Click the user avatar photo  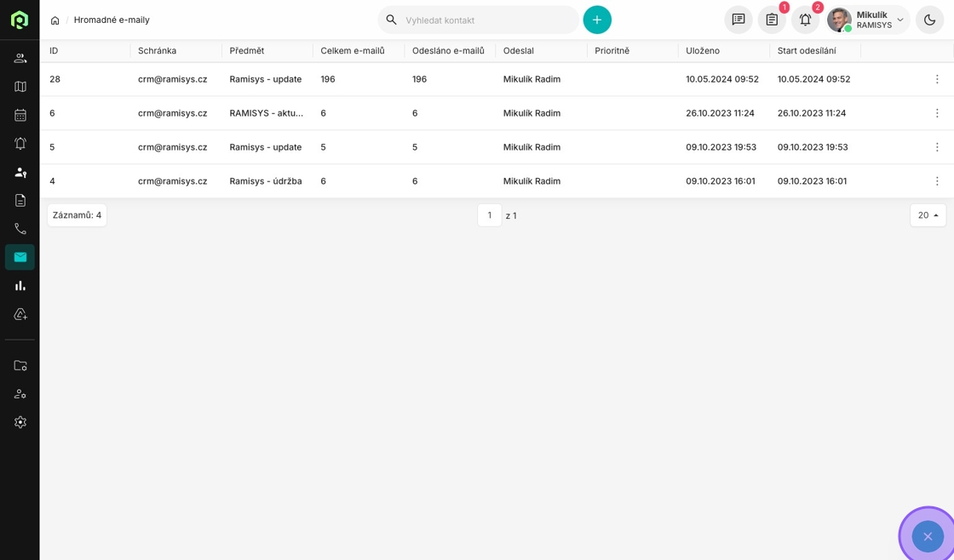(x=839, y=20)
